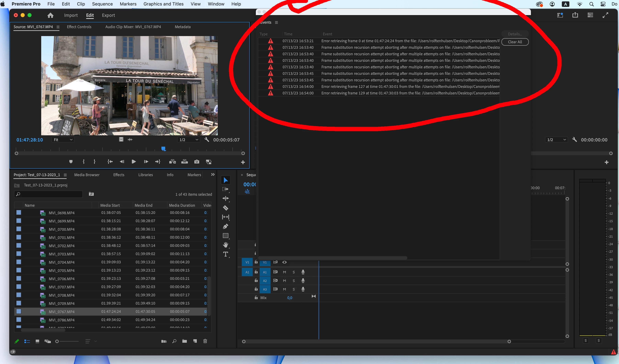Click the New Bin folder icon

tap(184, 341)
